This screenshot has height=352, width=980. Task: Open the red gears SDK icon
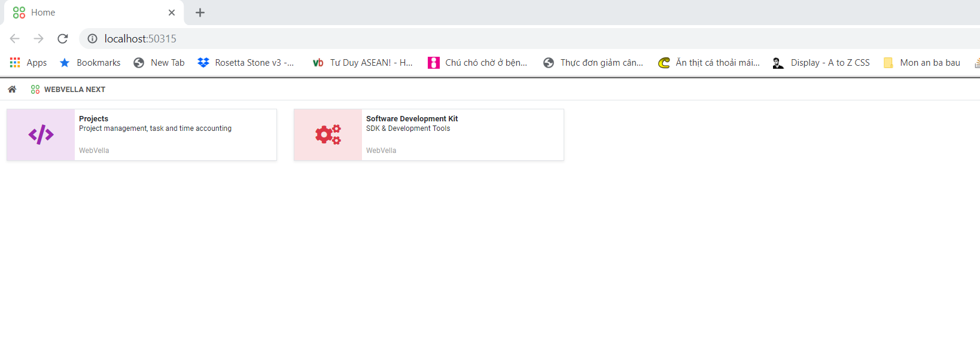[x=328, y=135]
